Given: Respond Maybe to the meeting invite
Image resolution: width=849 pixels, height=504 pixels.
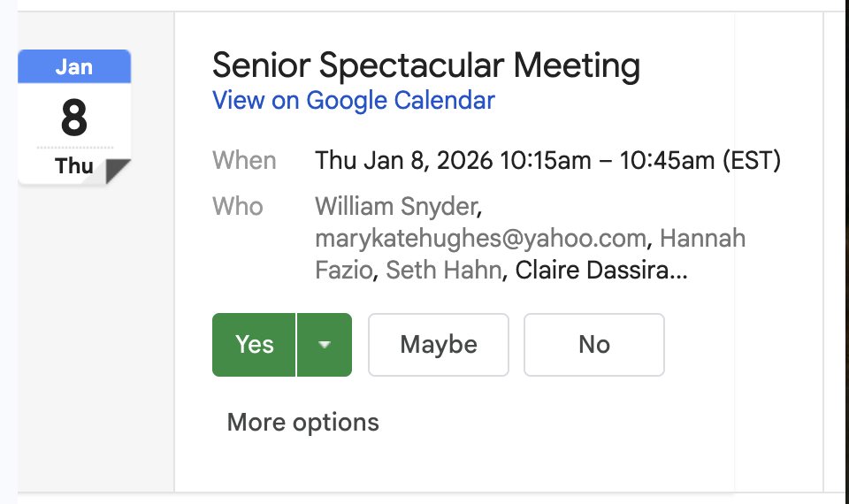Looking at the screenshot, I should click(439, 345).
